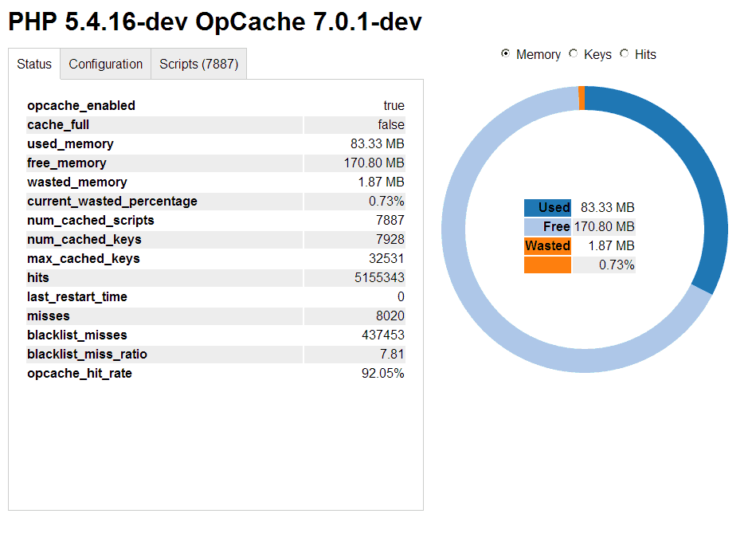Screen dimensions: 756x541
Task: Click the Free color swatch in the legend
Action: pyautogui.click(x=547, y=226)
